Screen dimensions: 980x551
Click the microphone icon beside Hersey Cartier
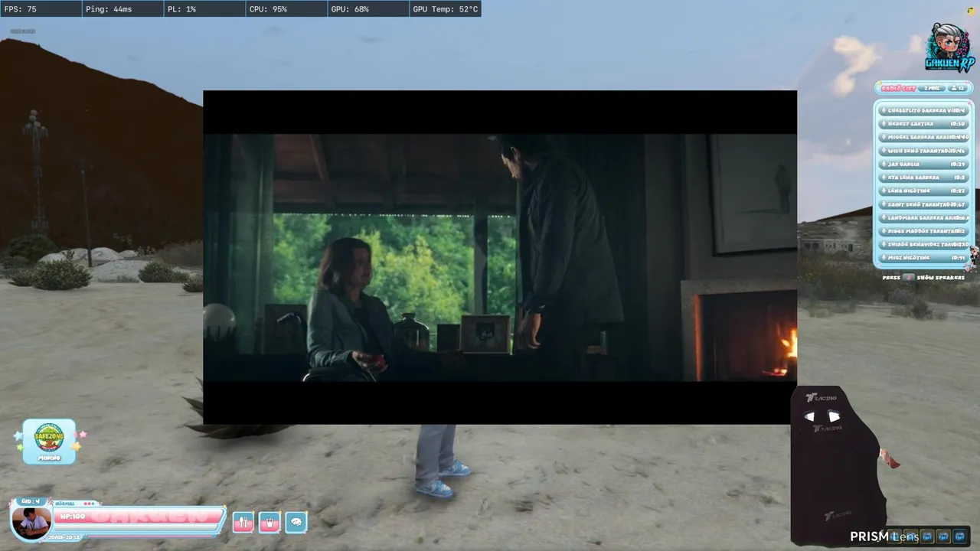884,123
